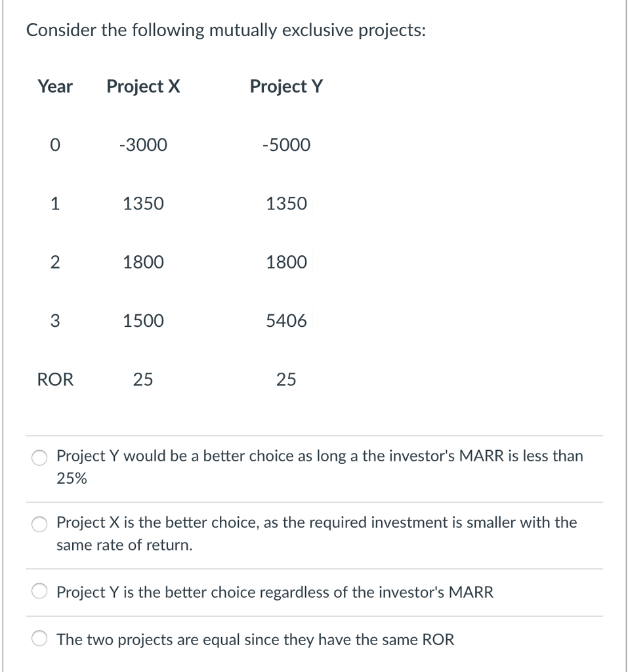Click the ROR row label

point(54,379)
